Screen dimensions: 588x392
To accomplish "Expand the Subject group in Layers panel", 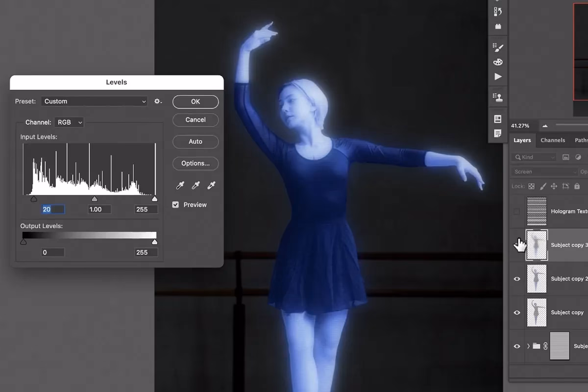I will [x=528, y=346].
